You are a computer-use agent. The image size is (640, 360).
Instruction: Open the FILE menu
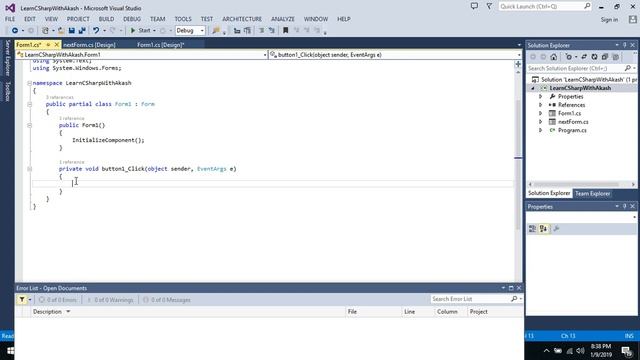tap(10, 19)
